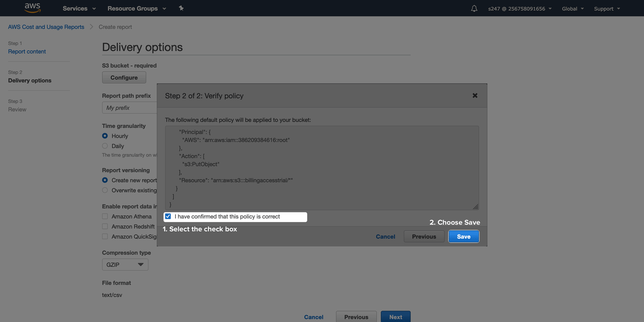Click the AWS logo home icon

coord(32,8)
